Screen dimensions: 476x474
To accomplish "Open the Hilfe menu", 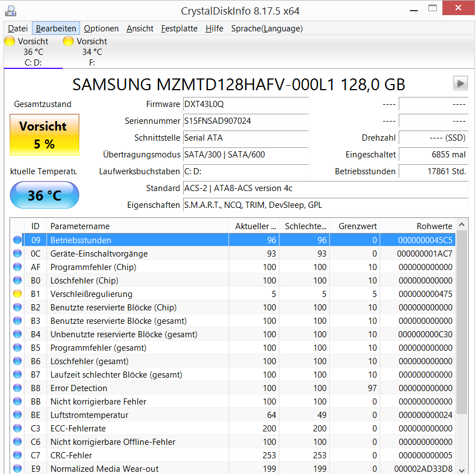I will pos(214,28).
